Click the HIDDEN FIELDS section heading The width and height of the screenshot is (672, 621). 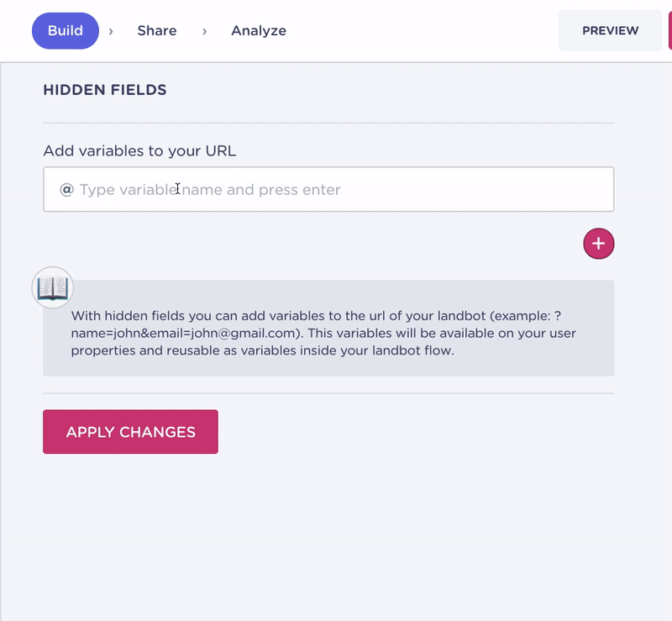(x=105, y=90)
